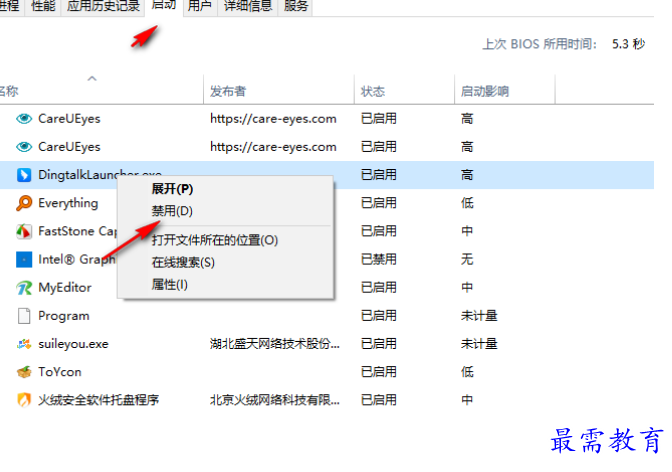Viewport: 672px width, 472px height.
Task: Switch to the 详细信息 tab
Action: (x=248, y=6)
